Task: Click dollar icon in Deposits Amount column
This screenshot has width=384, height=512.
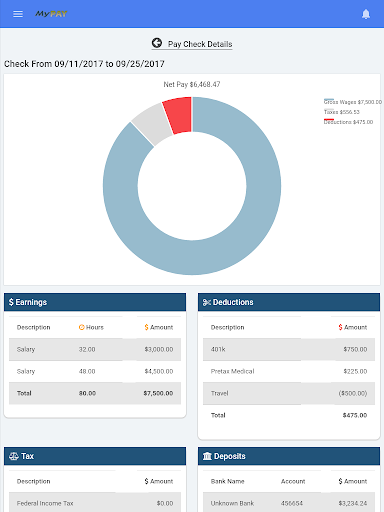Action: (340, 481)
